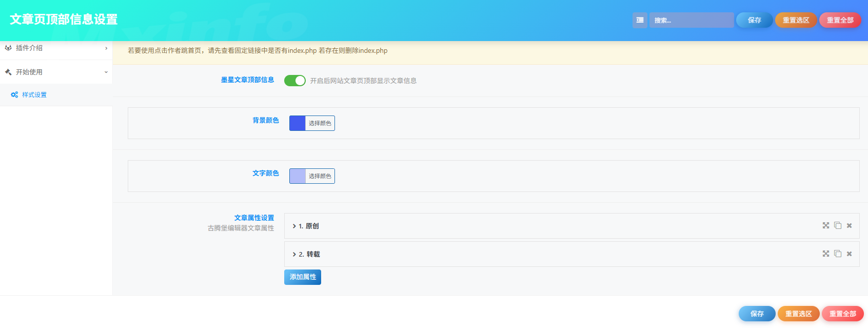
Task: Click the sort handle icon on 原创 row
Action: [826, 225]
